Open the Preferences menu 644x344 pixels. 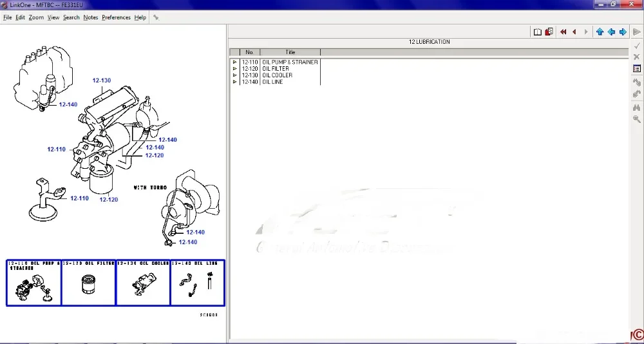116,17
